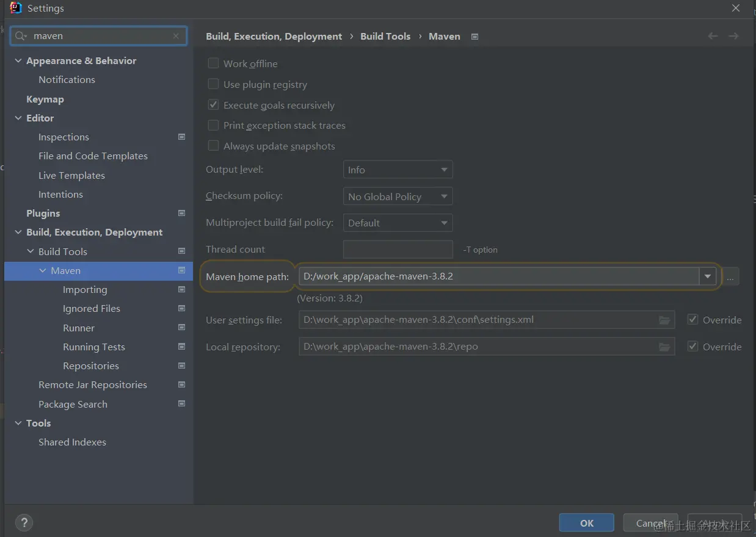Click the Local repository path field
This screenshot has height=537, width=756.
[487, 347]
